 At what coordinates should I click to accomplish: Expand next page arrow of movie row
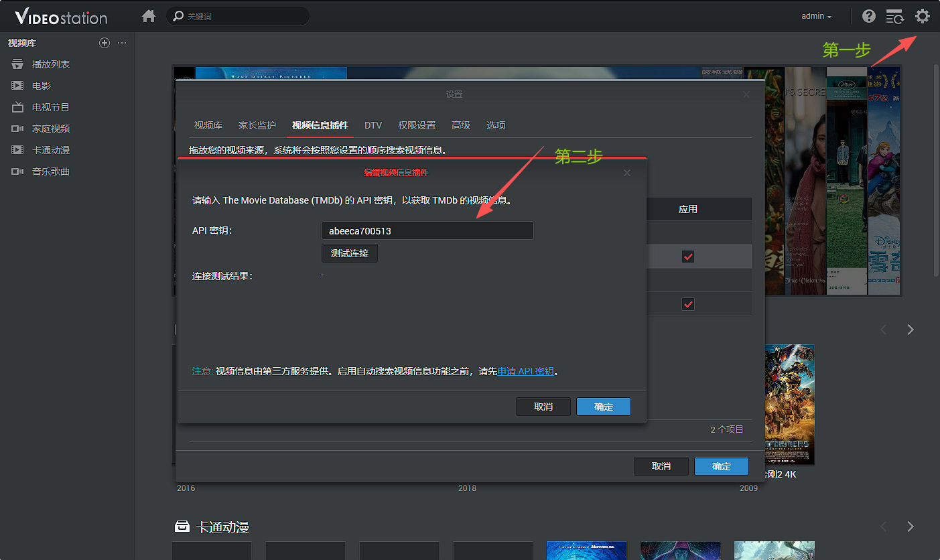pyautogui.click(x=910, y=330)
